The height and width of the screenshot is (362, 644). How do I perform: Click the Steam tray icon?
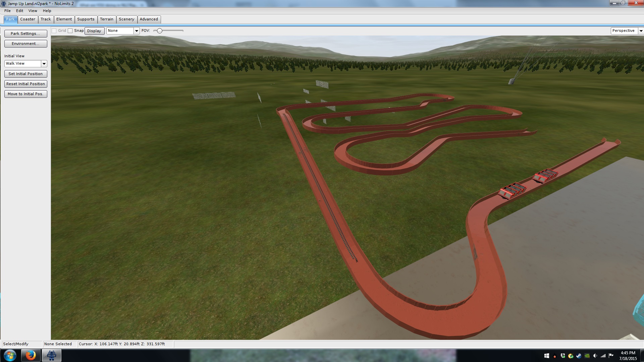(579, 356)
